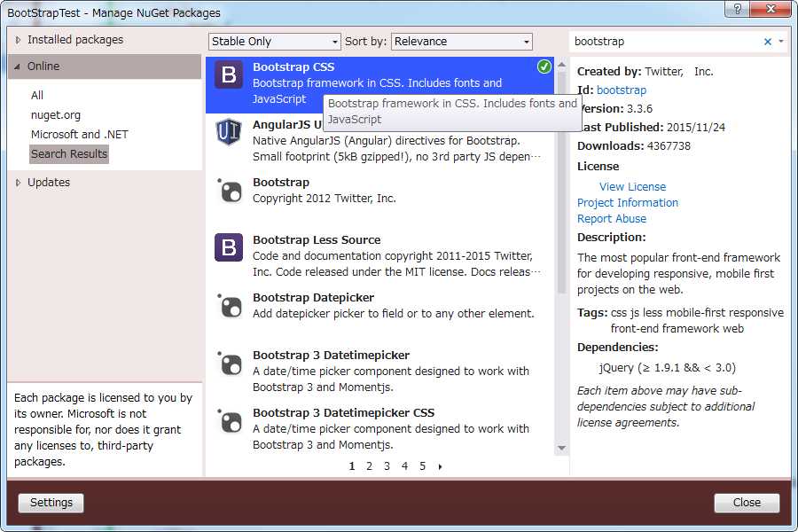Image resolution: width=798 pixels, height=532 pixels.
Task: Select the Search Results item
Action: [69, 153]
